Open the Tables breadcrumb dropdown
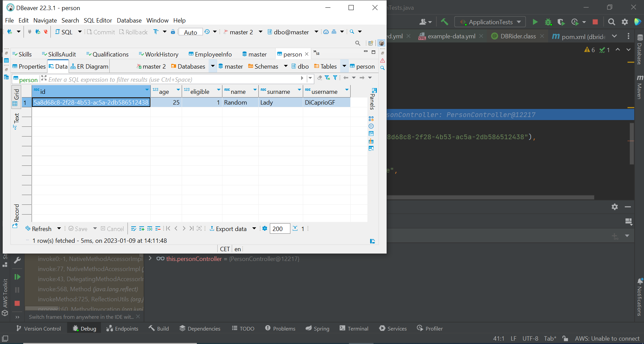 [x=344, y=66]
